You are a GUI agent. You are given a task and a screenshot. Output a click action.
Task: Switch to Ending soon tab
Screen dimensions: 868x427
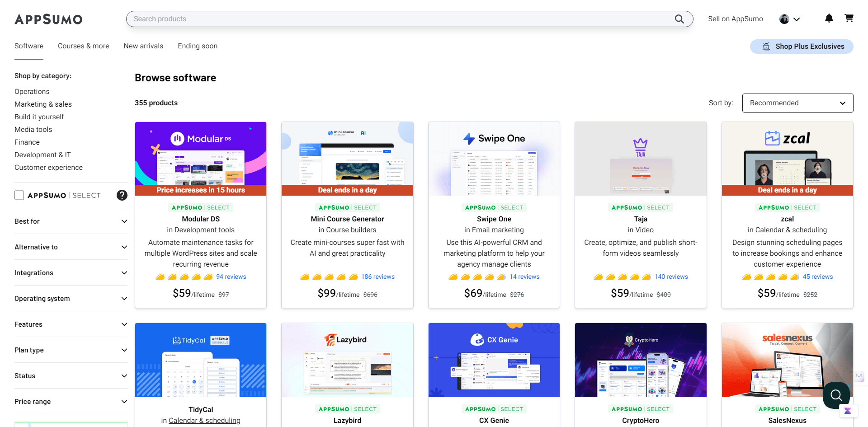click(198, 46)
